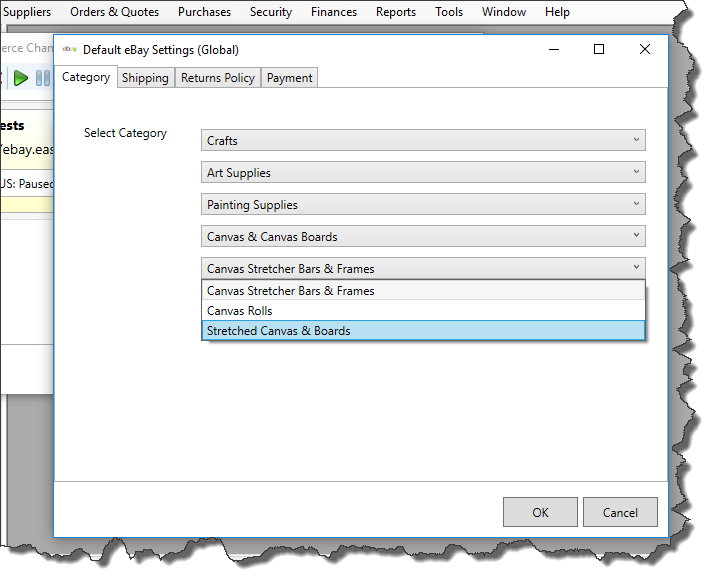This screenshot has width=717, height=585.
Task: Click the green play button in toolbar
Action: tap(21, 78)
